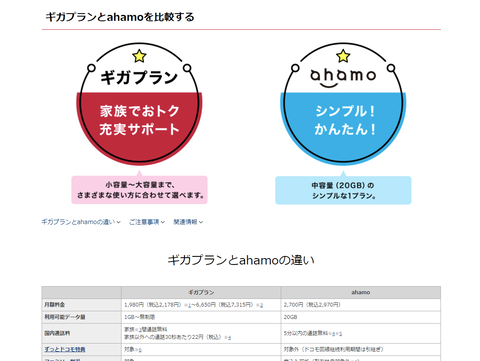480x361 pixels.
Task: Jump to ギガプランとahamoの違い anchor link
Action: [81, 222]
